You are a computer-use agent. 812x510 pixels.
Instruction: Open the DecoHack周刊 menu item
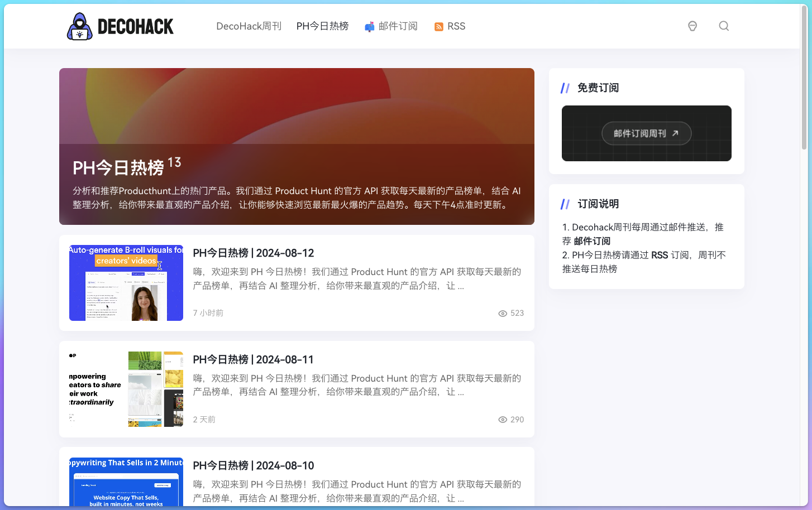pyautogui.click(x=249, y=26)
